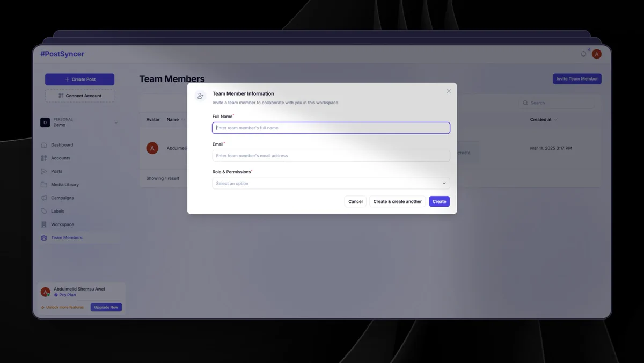Viewport: 644px width, 363px height.
Task: Click the Abdulmejid row avatar
Action: tap(152, 148)
